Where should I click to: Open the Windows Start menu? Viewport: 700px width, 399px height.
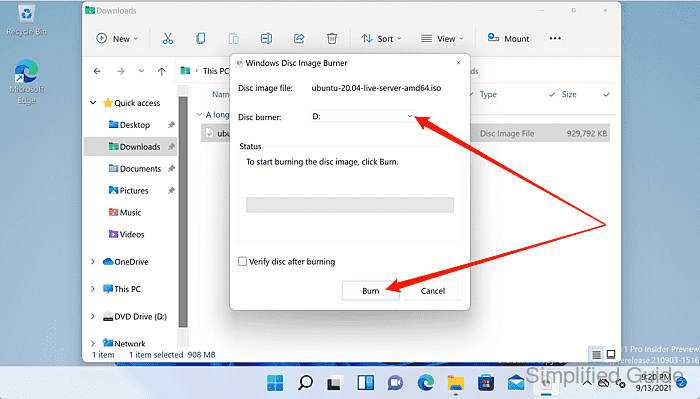click(275, 383)
